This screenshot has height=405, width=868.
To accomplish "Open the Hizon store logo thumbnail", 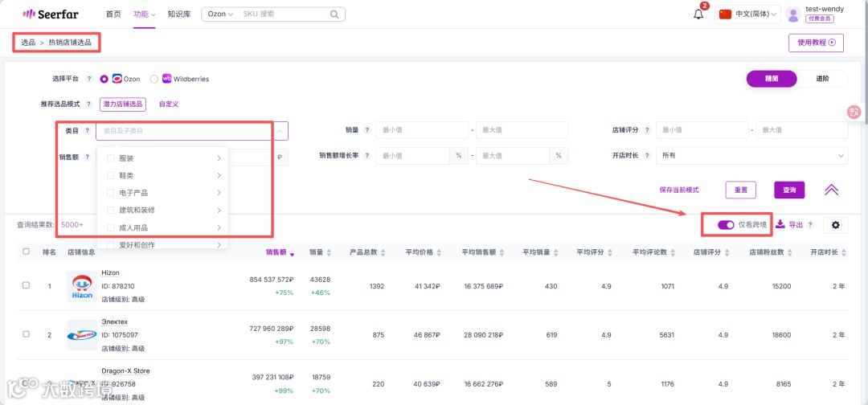I will 82,286.
